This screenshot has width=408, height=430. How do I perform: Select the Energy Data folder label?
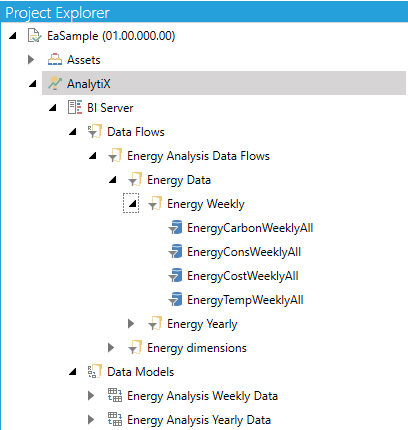(x=179, y=180)
